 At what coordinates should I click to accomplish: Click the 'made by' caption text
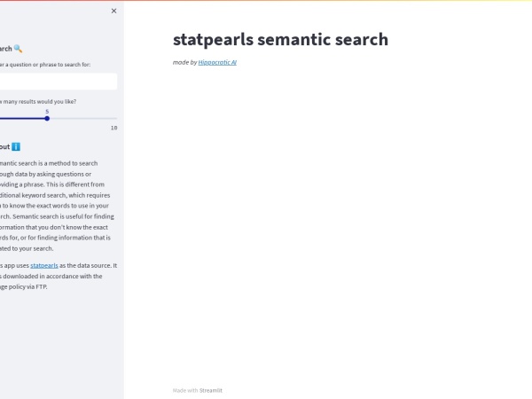click(x=184, y=63)
